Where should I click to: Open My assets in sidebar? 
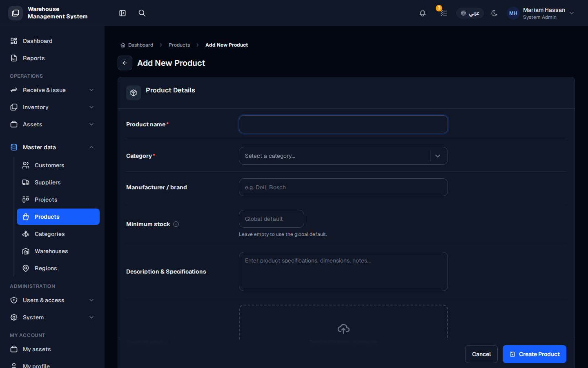pos(52,349)
